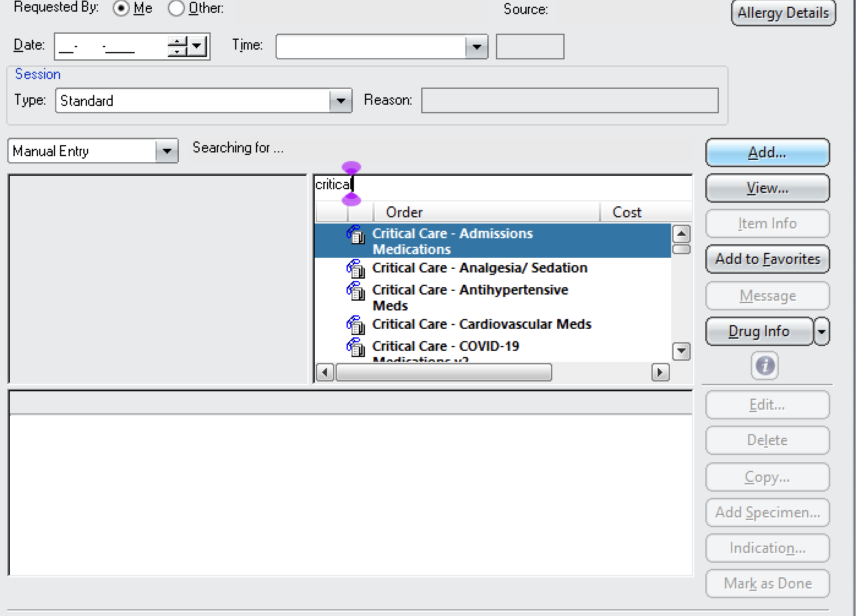Open the Session Type dropdown
856x616 pixels.
(x=340, y=100)
